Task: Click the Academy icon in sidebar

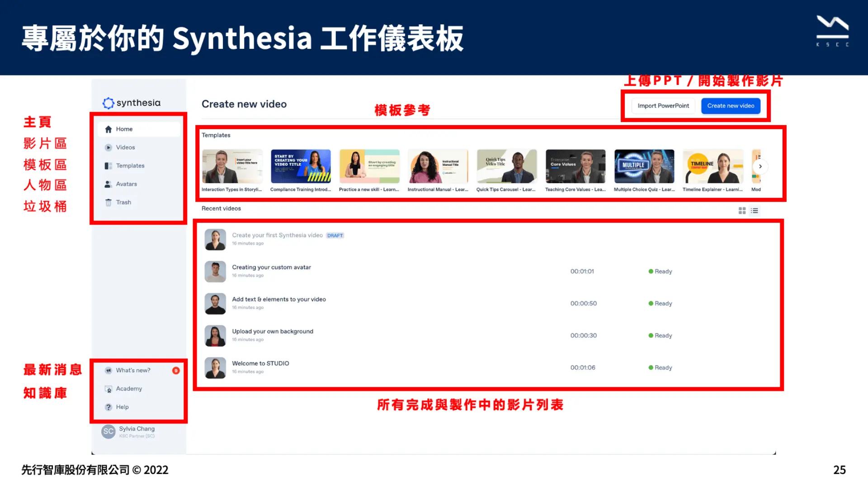Action: 108,389
